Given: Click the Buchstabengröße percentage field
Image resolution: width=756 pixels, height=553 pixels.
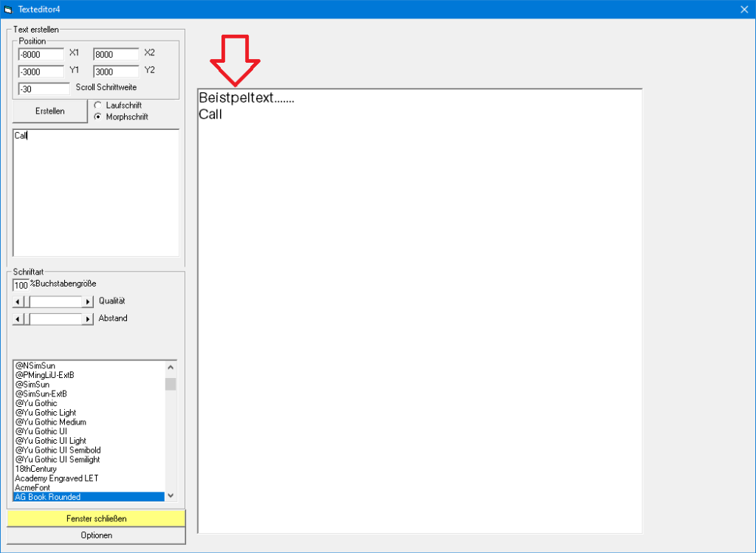Looking at the screenshot, I should [21, 285].
